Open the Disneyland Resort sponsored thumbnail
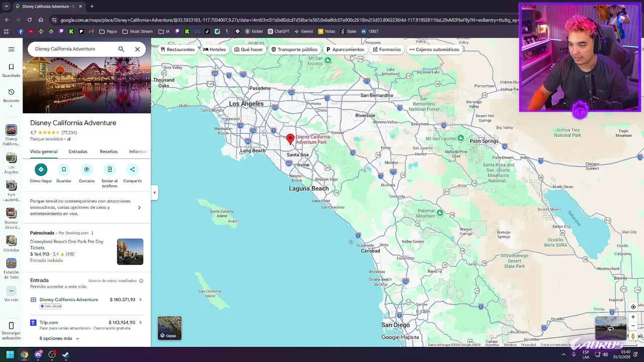The width and height of the screenshot is (644, 362). [130, 252]
